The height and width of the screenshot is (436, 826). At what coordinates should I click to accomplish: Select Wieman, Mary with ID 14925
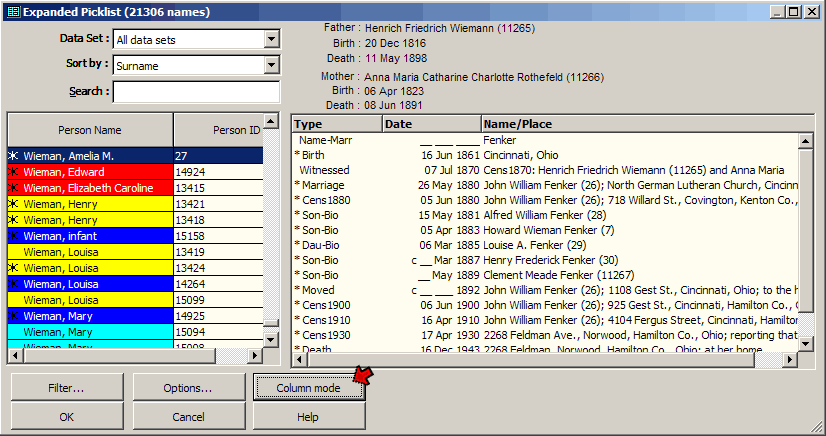tap(135, 316)
